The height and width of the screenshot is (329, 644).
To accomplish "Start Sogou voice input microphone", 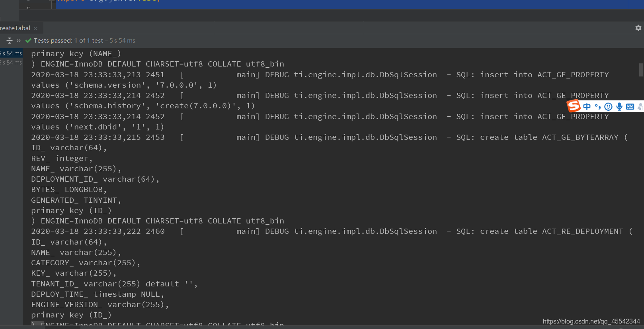I will 619,106.
